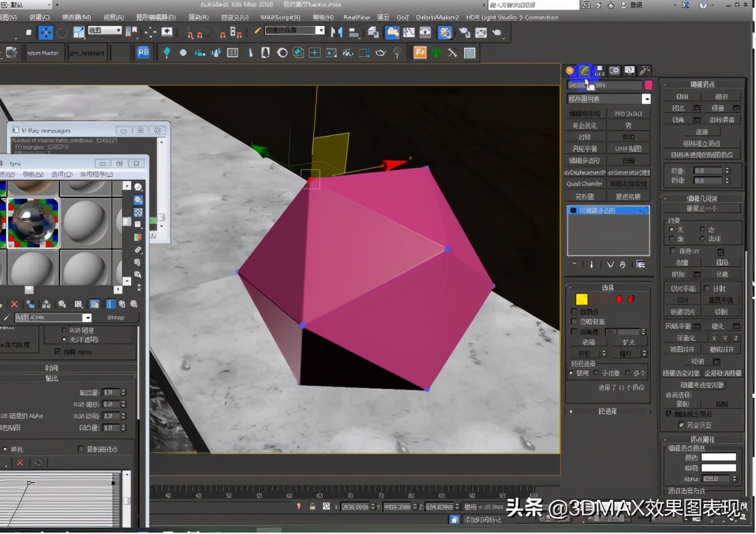Activate the Select and Rotate tool
This screenshot has height=534, width=756.
point(61,32)
